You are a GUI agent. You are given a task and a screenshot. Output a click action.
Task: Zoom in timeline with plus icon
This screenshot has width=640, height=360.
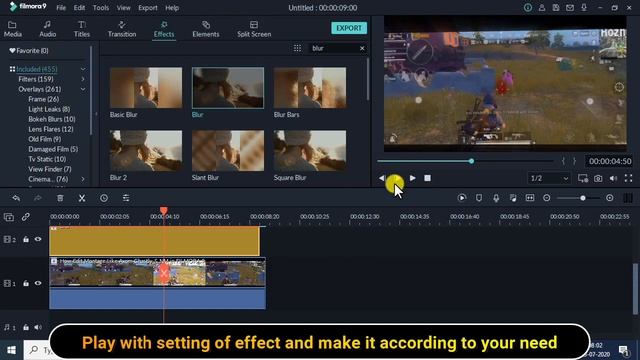pos(610,198)
